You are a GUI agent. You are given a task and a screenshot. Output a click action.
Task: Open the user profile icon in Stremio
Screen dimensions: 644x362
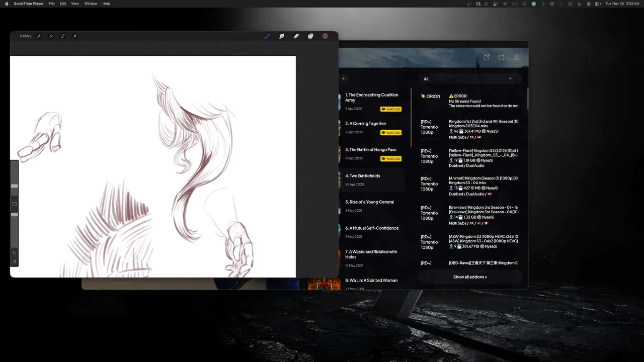click(516, 58)
